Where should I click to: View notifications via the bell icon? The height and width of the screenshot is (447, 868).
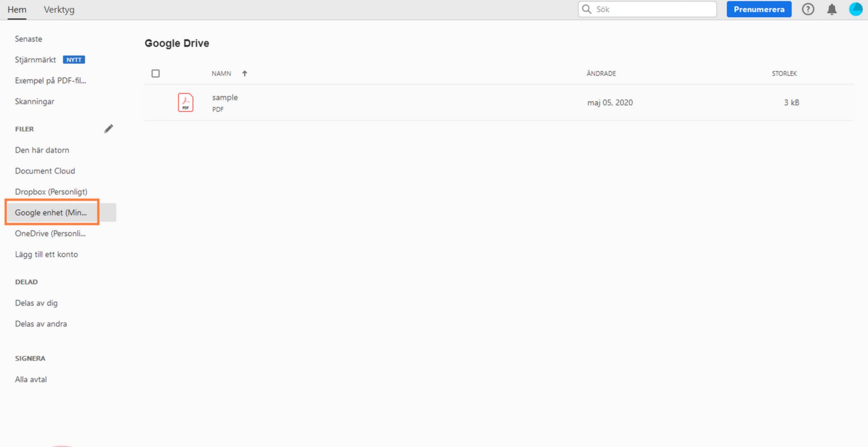coord(832,9)
